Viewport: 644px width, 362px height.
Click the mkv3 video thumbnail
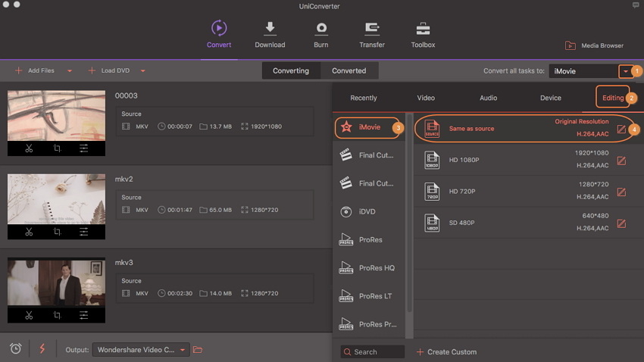click(x=56, y=282)
